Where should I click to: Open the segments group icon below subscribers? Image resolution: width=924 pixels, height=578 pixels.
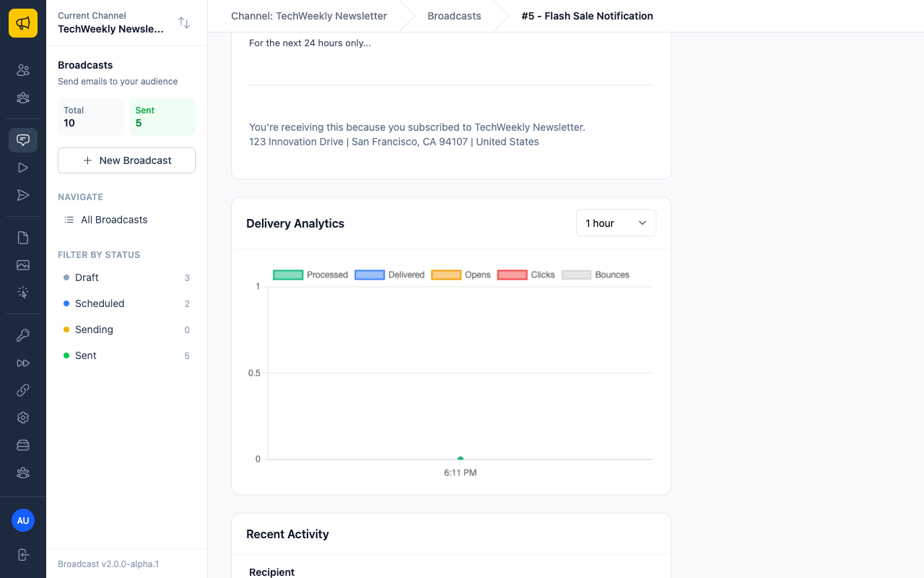point(23,98)
